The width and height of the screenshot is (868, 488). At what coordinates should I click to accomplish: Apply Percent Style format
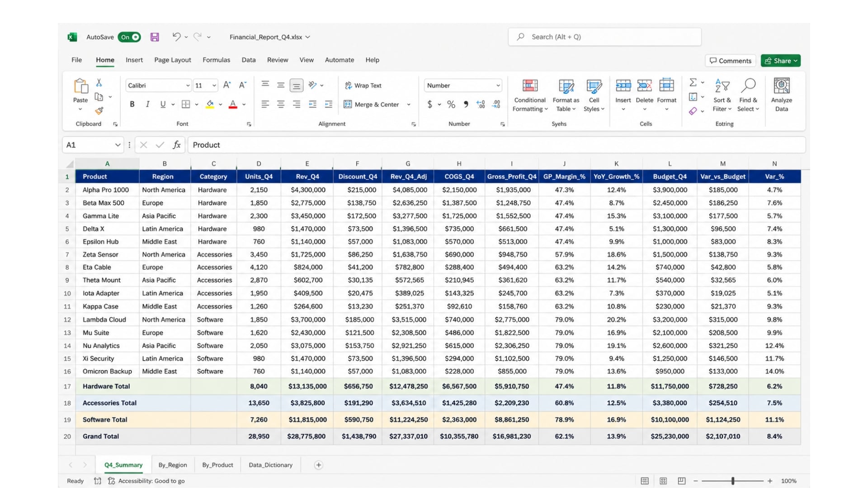(x=451, y=104)
